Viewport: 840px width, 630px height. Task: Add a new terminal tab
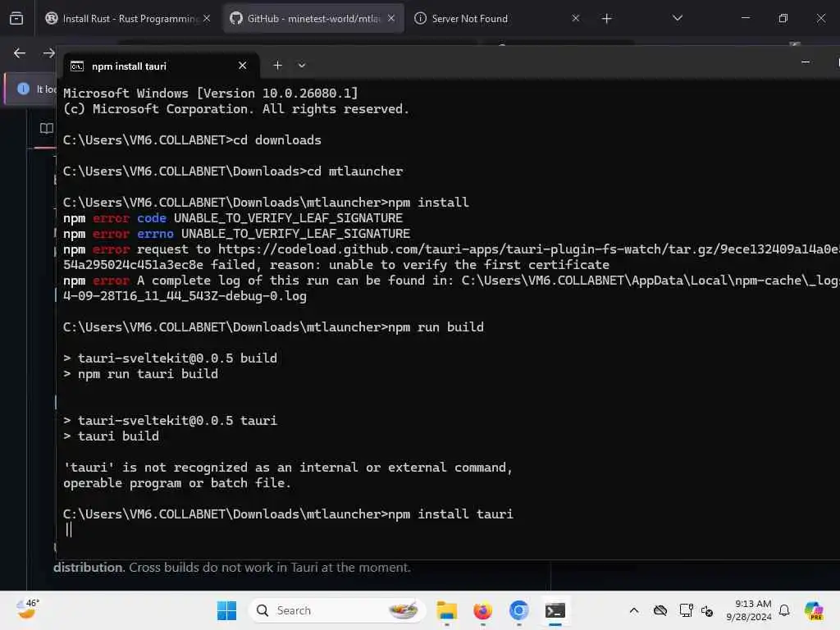(277, 66)
